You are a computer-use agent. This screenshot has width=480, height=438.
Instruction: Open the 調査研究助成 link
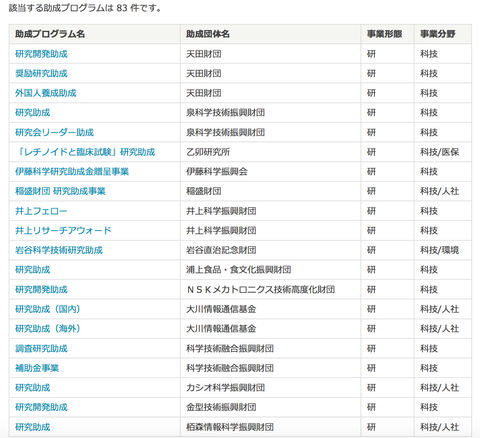click(x=41, y=348)
